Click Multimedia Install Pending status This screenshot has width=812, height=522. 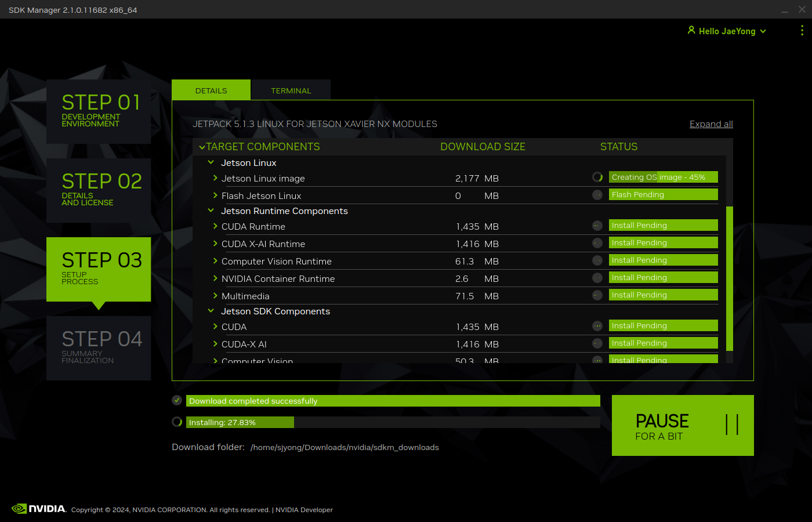coord(664,295)
